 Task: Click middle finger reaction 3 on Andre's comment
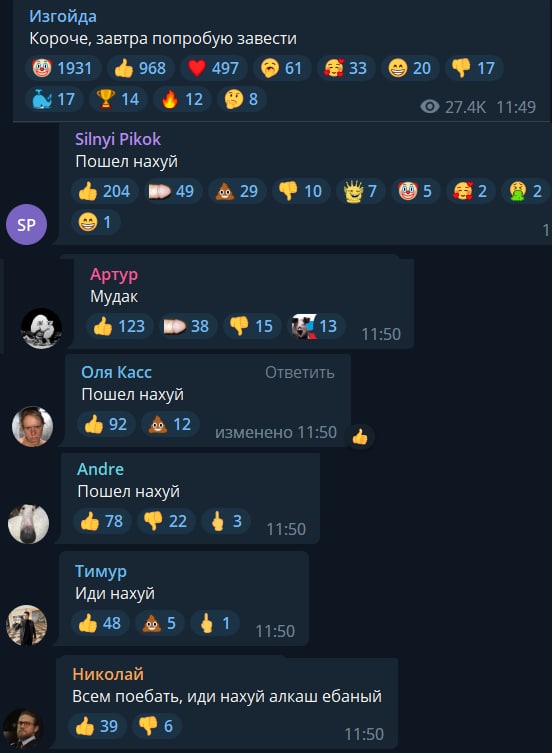[226, 521]
